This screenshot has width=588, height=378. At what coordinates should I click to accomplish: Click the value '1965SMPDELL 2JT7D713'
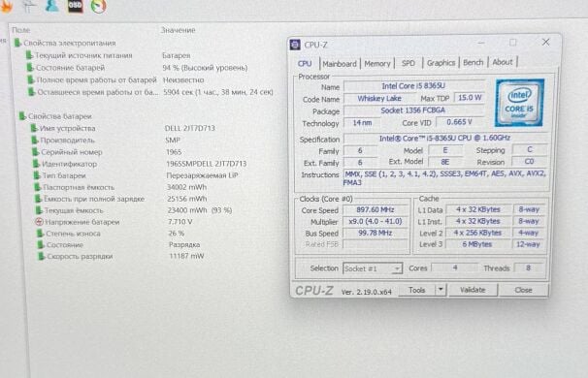click(x=207, y=164)
